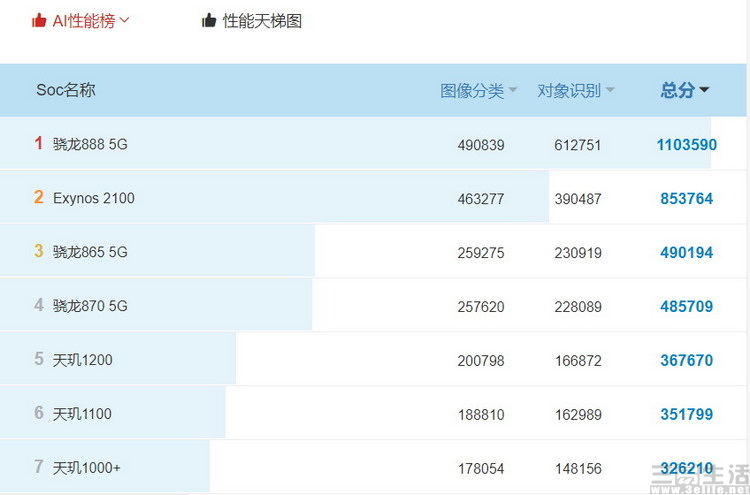Select the 骁龙865 5G row name
This screenshot has width=750, height=495.
coord(90,252)
